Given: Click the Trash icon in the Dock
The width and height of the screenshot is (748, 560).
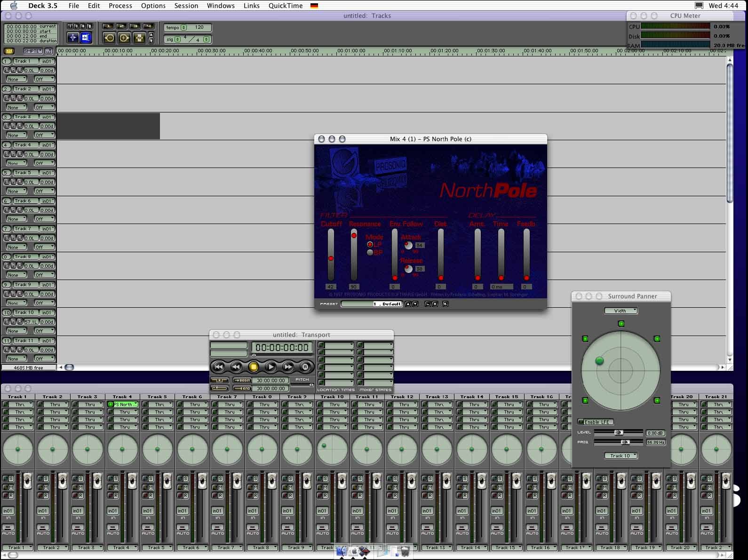Looking at the screenshot, I should (405, 551).
